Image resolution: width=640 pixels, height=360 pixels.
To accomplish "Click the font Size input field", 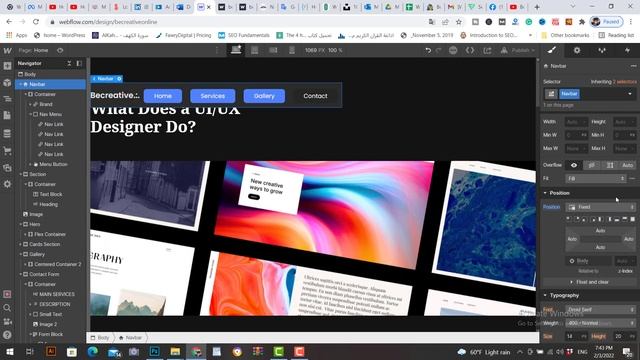I will click(x=576, y=336).
